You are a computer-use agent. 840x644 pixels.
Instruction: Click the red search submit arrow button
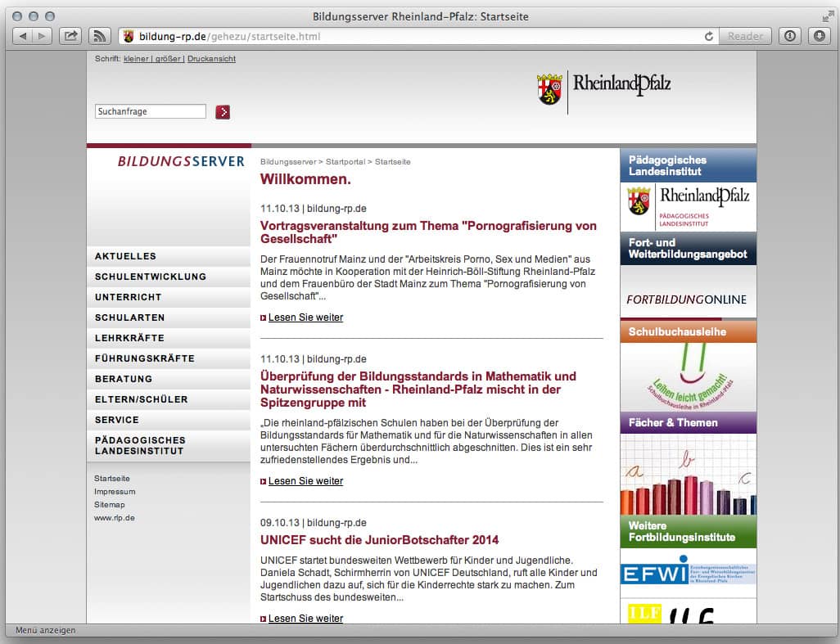223,112
